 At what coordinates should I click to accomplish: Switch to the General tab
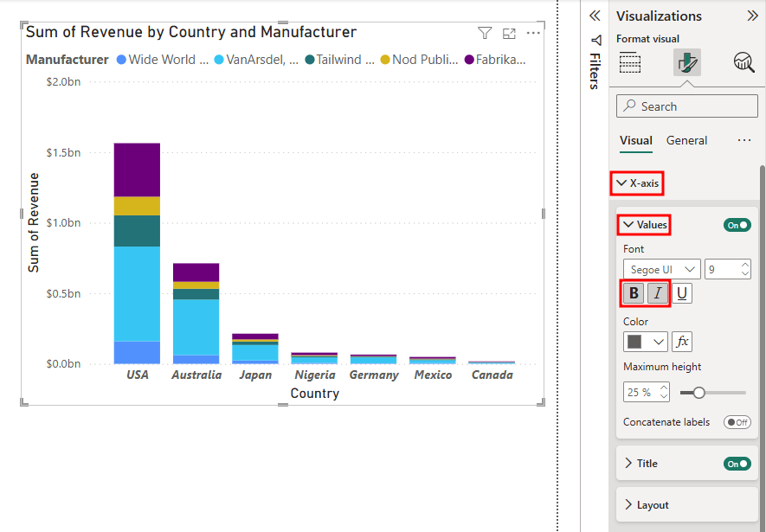pyautogui.click(x=686, y=140)
